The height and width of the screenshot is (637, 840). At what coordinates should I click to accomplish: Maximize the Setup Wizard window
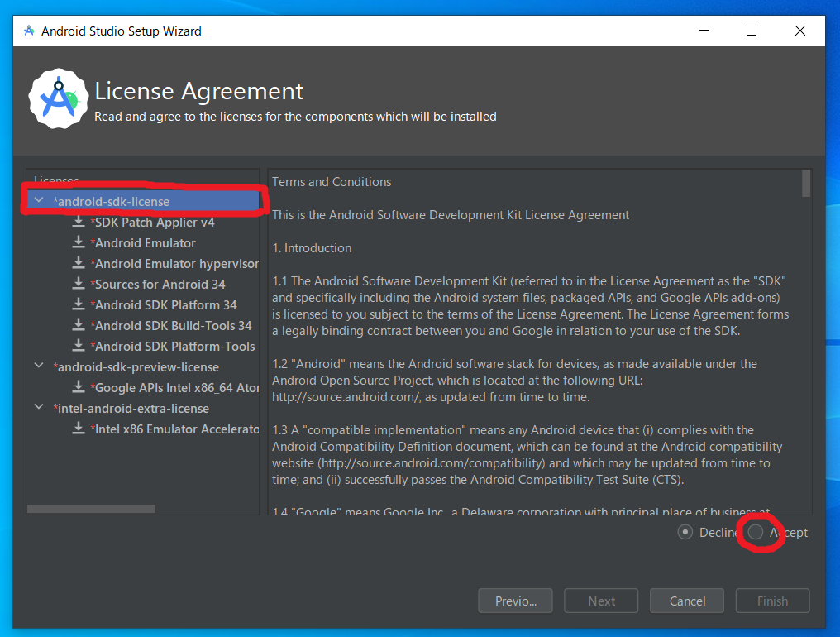point(752,31)
